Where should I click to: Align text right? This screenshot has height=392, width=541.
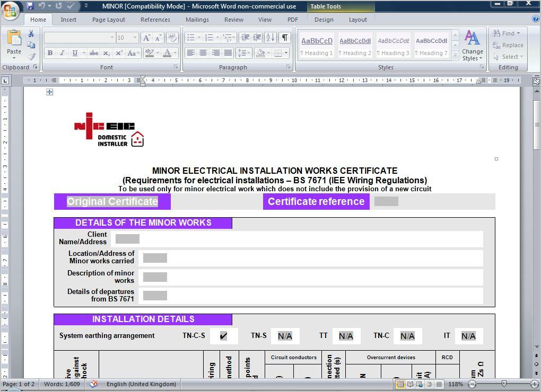pos(215,53)
